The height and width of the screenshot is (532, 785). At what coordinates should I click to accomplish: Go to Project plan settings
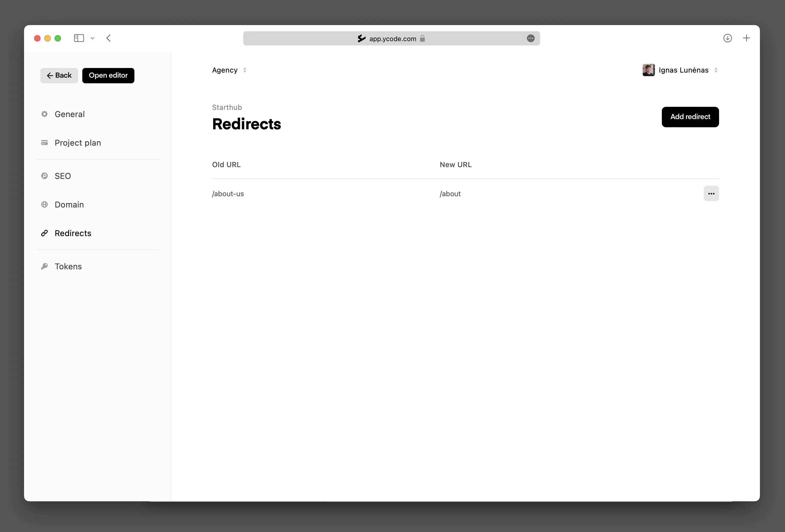78,143
